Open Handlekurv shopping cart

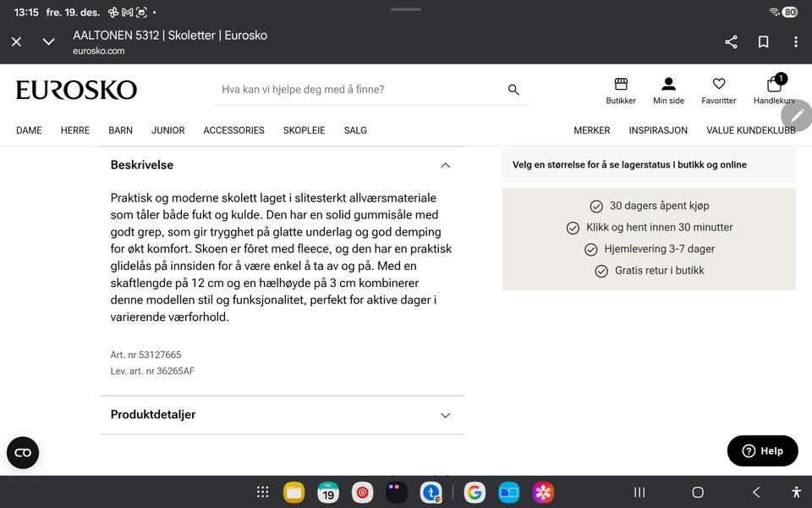coord(774,90)
